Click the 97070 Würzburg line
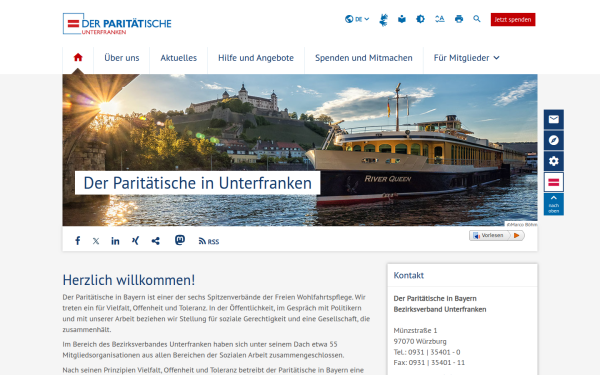Screen dimensions: 600x375 pos(420,341)
